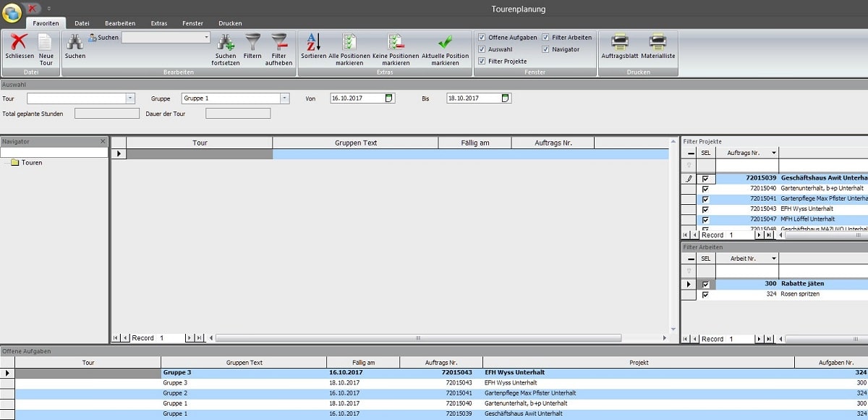Viewport: 868px width, 420px height.
Task: Create a new tour with Neue Tour
Action: click(x=46, y=43)
